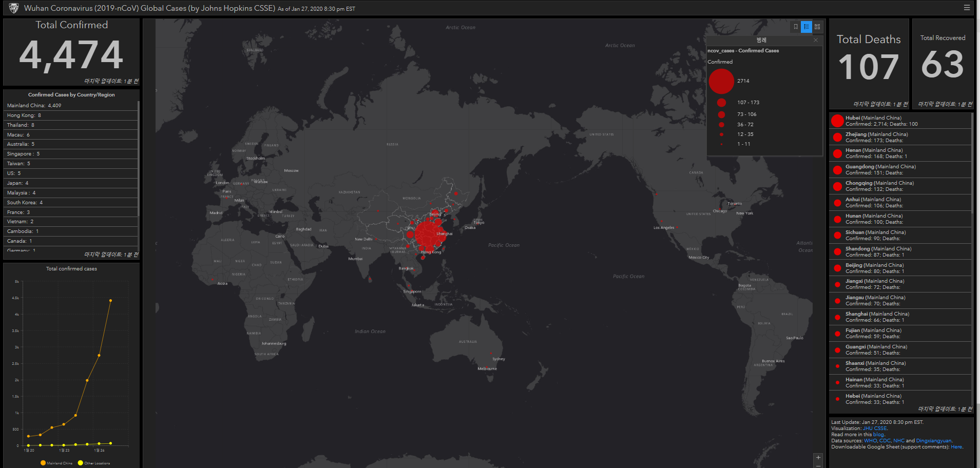Click the Total Recovered 63 indicator
The image size is (980, 468).
click(943, 64)
